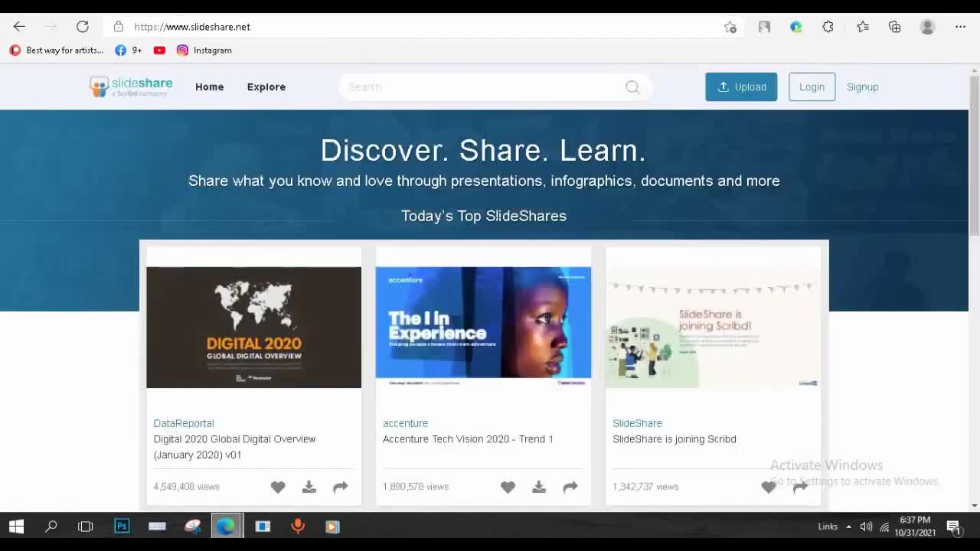This screenshot has width=980, height=551.
Task: Click '1,890,578 views' text
Action: tap(416, 487)
